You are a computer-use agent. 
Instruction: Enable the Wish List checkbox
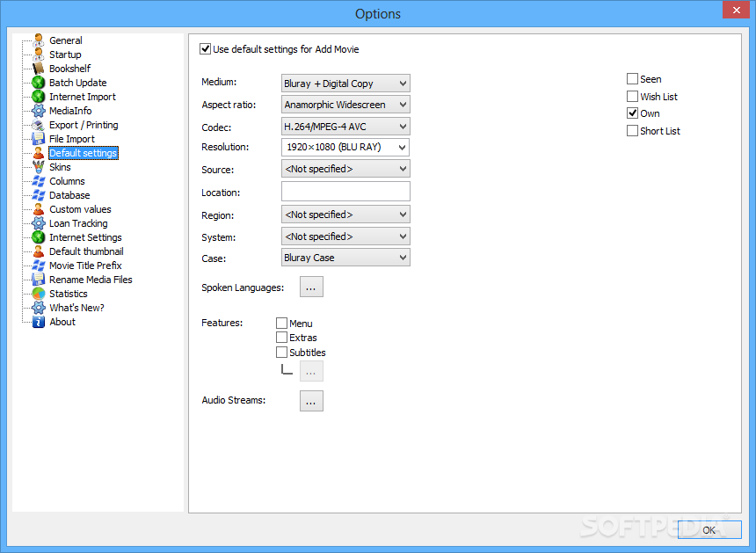[632, 96]
